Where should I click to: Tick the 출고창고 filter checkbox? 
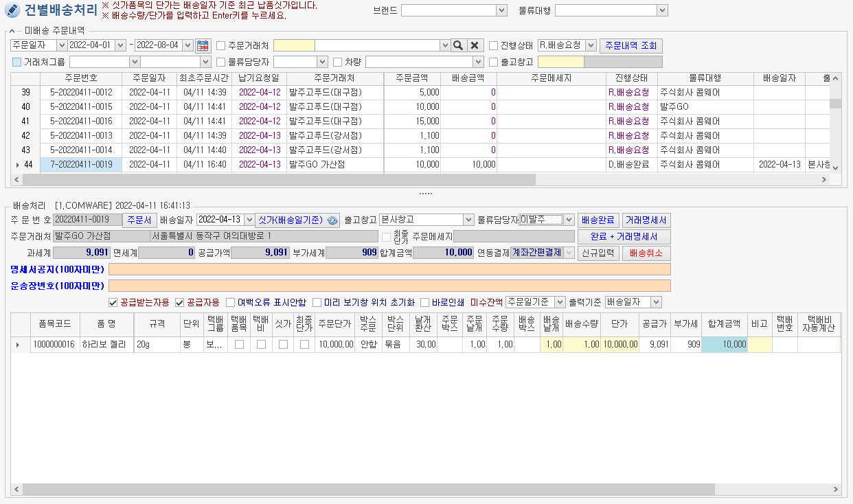pyautogui.click(x=494, y=62)
